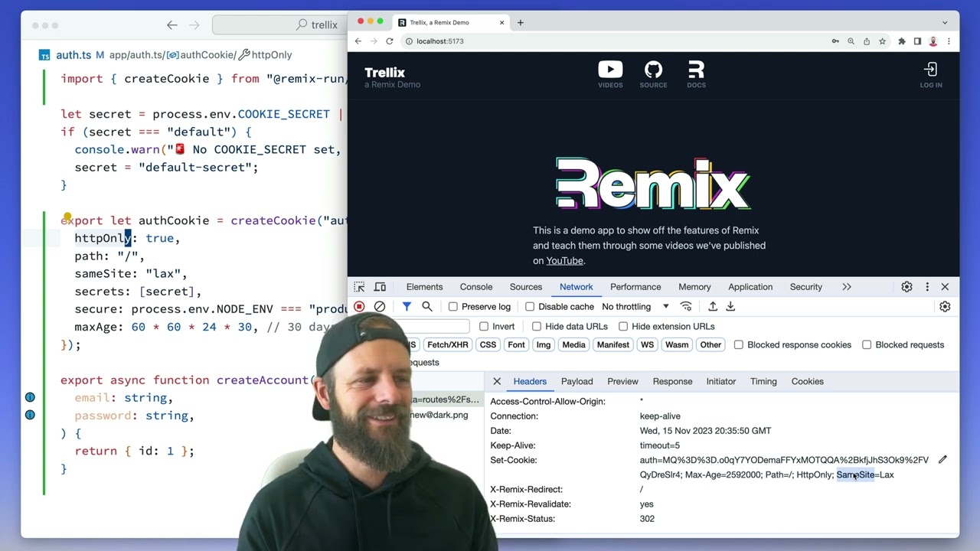
Task: Bookmark this page with the star icon
Action: pyautogui.click(x=882, y=41)
